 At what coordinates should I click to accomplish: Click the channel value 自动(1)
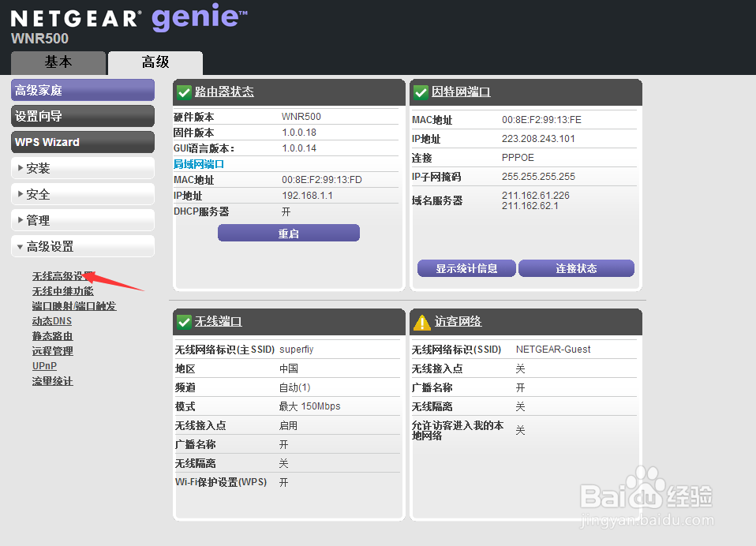[294, 387]
